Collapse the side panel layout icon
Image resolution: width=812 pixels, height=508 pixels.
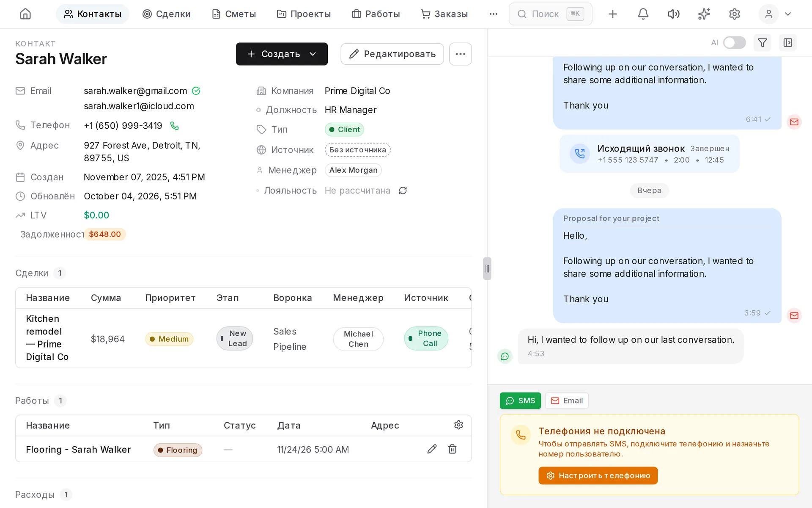787,43
